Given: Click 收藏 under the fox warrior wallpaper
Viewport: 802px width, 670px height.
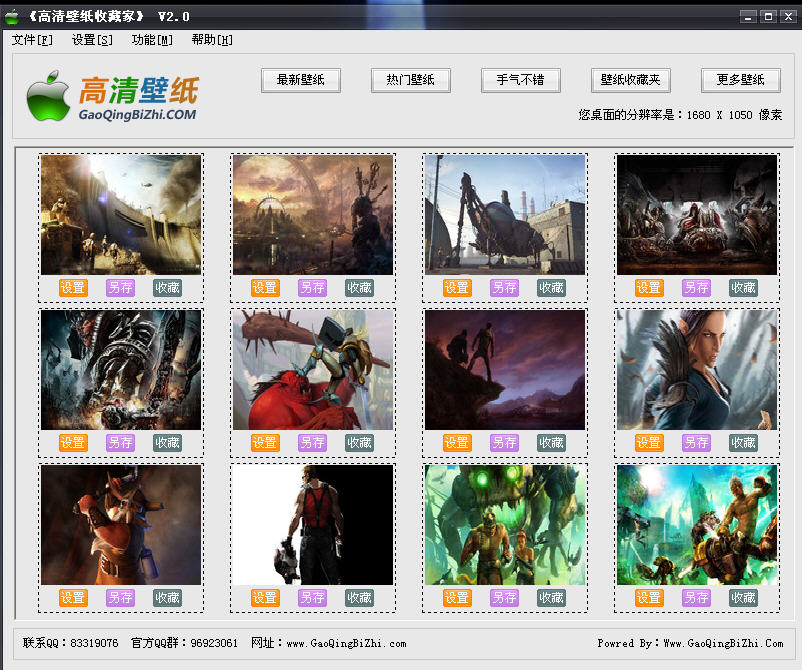Looking at the screenshot, I should pos(167,598).
